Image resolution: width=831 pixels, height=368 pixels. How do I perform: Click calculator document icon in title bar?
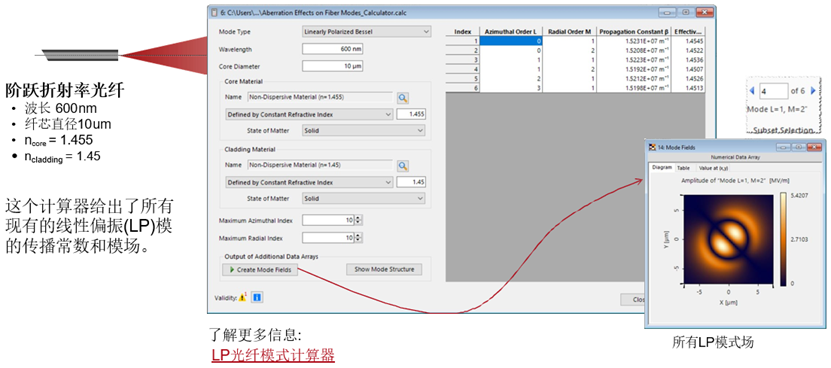[214, 12]
